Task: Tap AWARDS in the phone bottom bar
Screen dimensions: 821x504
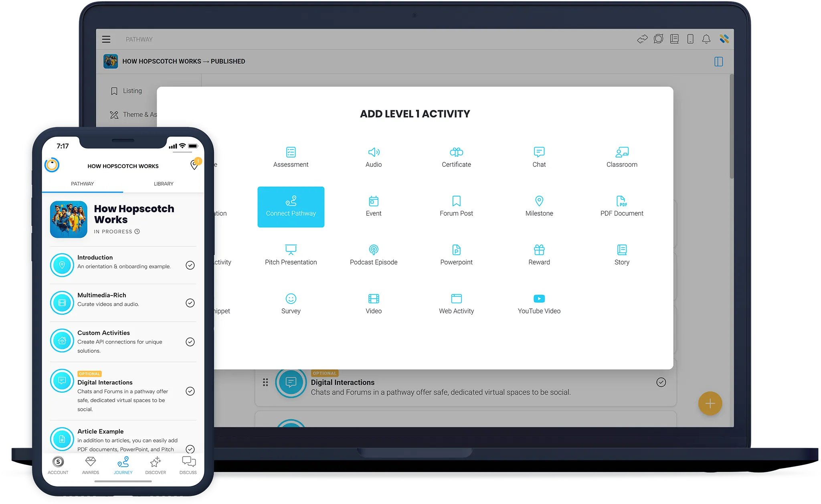Action: click(x=91, y=466)
